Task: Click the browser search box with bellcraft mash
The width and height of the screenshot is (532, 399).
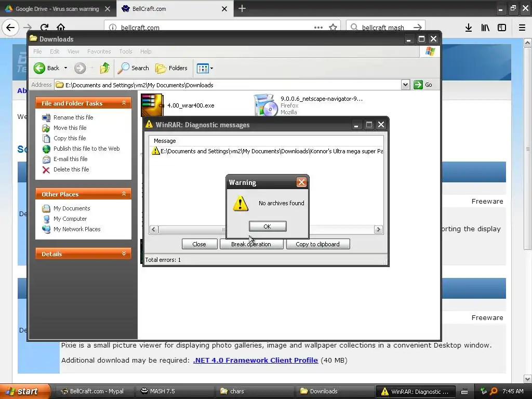Action: click(385, 27)
